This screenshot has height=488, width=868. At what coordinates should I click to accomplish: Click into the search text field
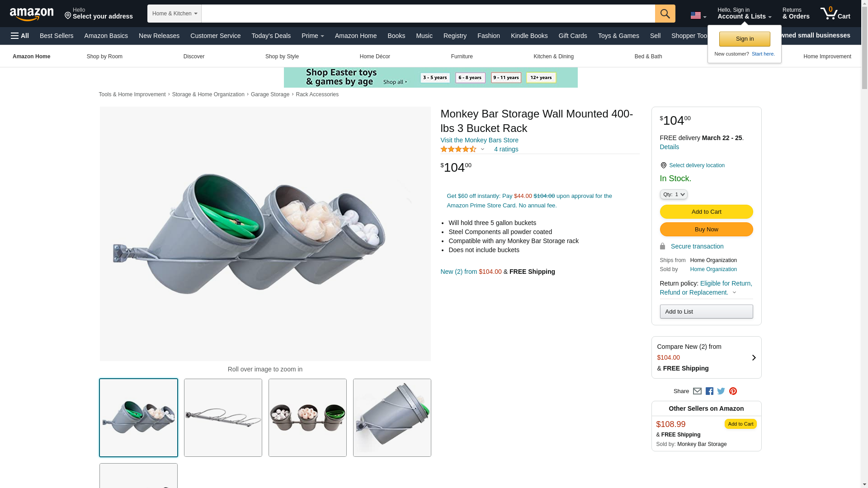click(428, 14)
